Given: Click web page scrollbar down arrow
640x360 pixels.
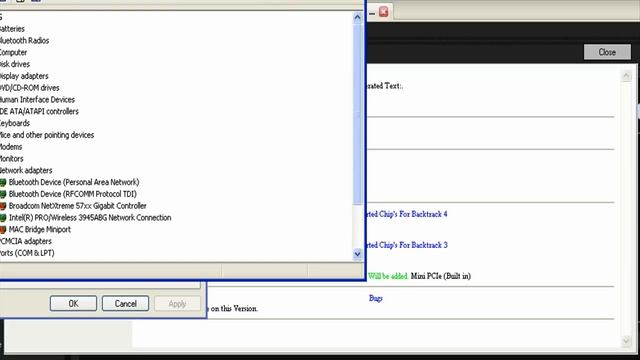Looking at the screenshot, I should 627,341.
